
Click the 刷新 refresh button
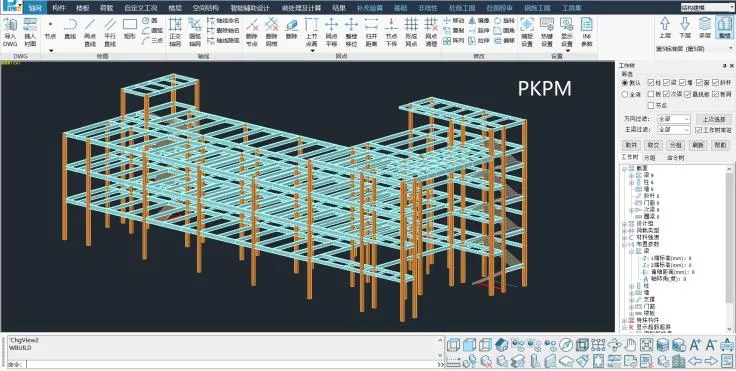click(x=698, y=145)
